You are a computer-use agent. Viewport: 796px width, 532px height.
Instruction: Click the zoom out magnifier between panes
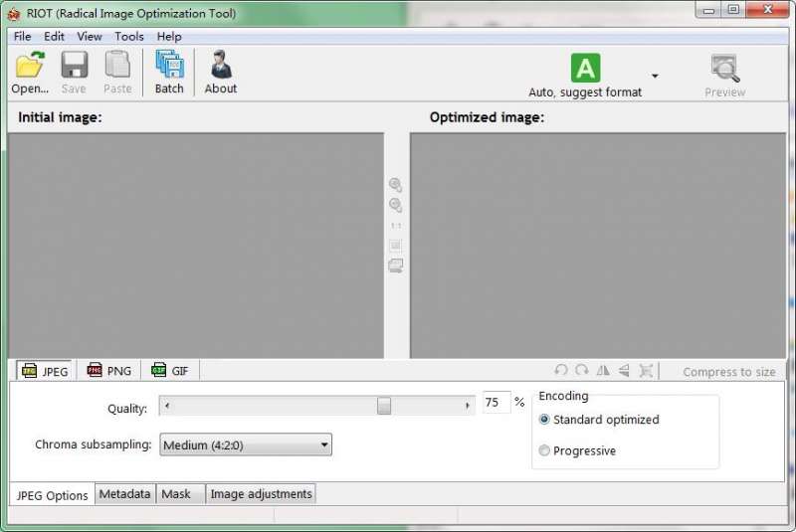click(x=395, y=205)
